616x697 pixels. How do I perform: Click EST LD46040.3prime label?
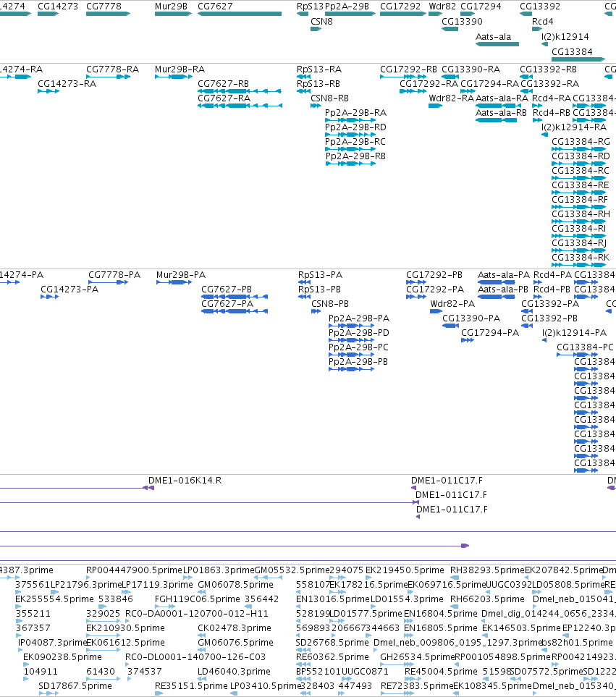click(x=234, y=672)
